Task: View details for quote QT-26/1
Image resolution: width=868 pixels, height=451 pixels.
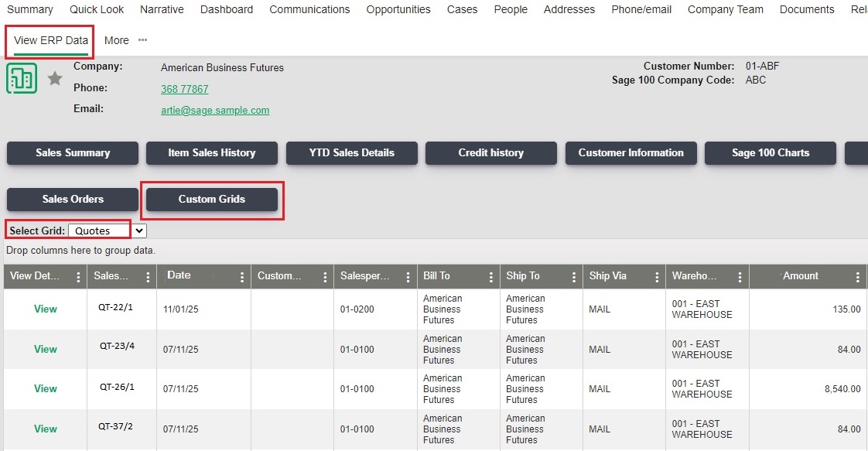Action: tap(46, 389)
